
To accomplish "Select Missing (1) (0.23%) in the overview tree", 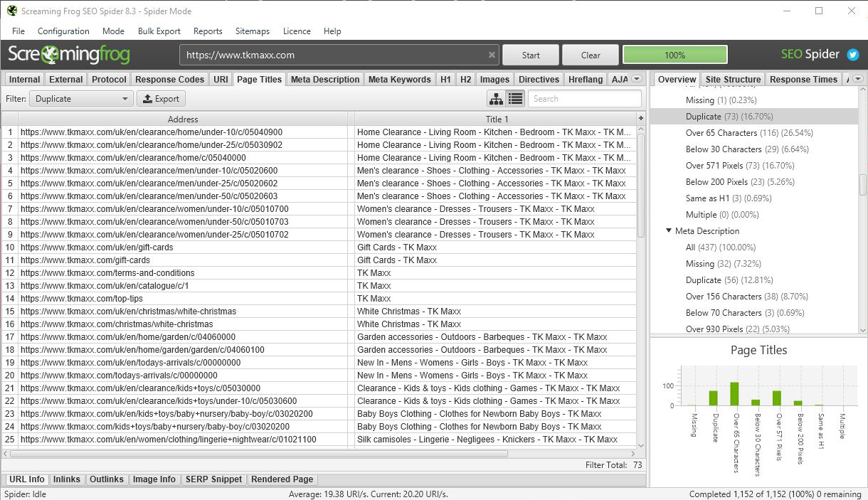I will (721, 100).
